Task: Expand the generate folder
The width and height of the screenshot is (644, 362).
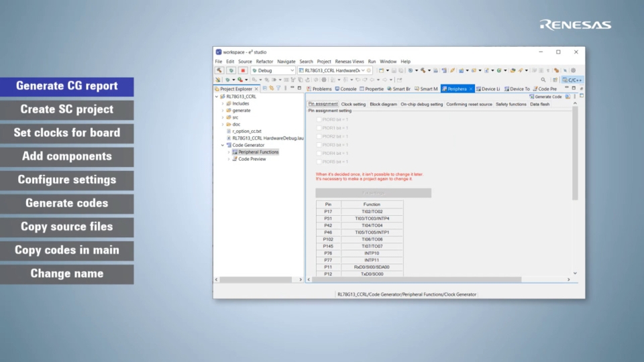Action: [x=223, y=111]
